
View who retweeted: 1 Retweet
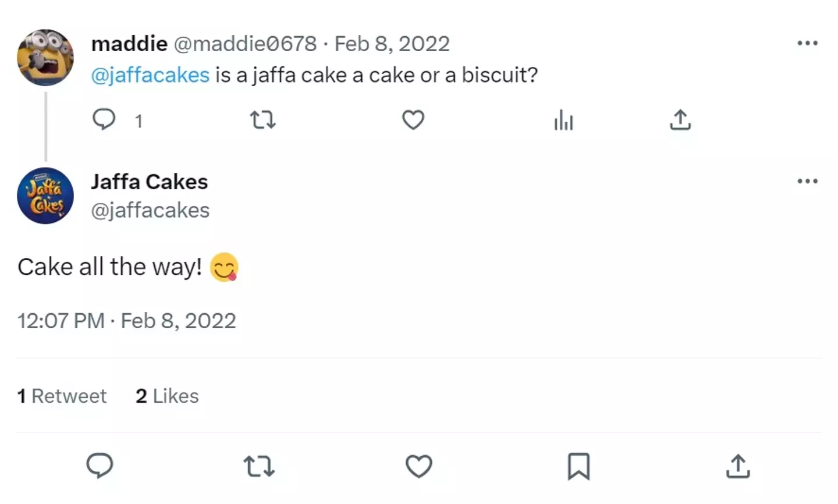click(x=62, y=396)
